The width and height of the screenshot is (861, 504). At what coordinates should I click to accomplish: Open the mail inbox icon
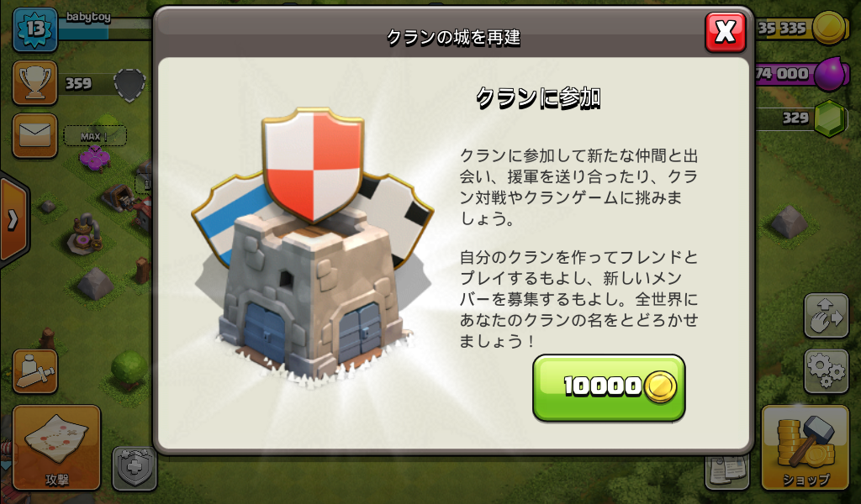coord(35,135)
